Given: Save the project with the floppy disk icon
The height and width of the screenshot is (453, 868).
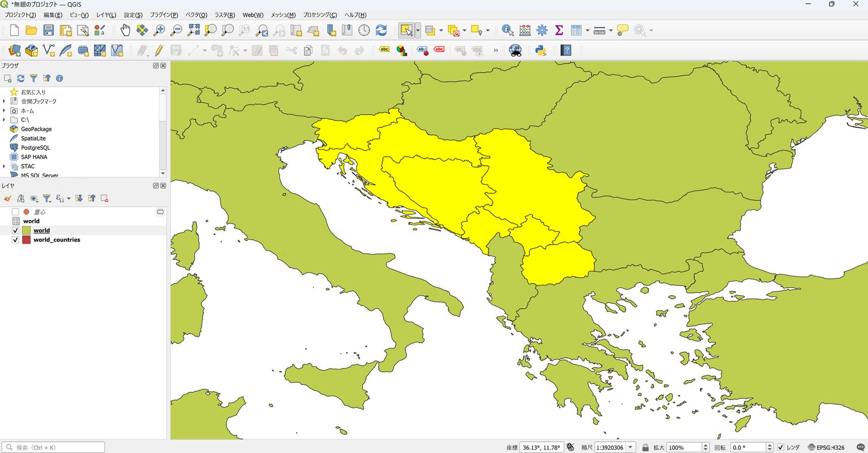Looking at the screenshot, I should 48,30.
